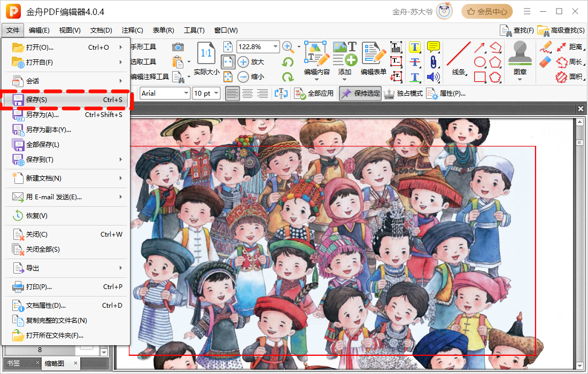Expand New Document submenu arrow
The height and width of the screenshot is (374, 588).
tap(121, 178)
